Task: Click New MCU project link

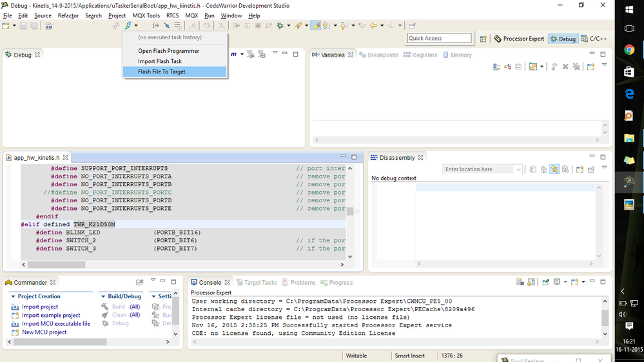Action: [44, 332]
